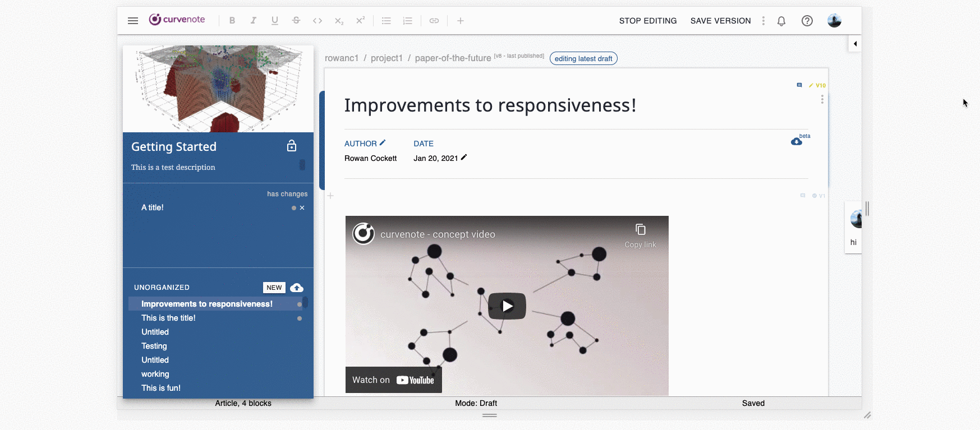Image resolution: width=980 pixels, height=430 pixels.
Task: Click 'This is a test description' text
Action: click(x=173, y=167)
